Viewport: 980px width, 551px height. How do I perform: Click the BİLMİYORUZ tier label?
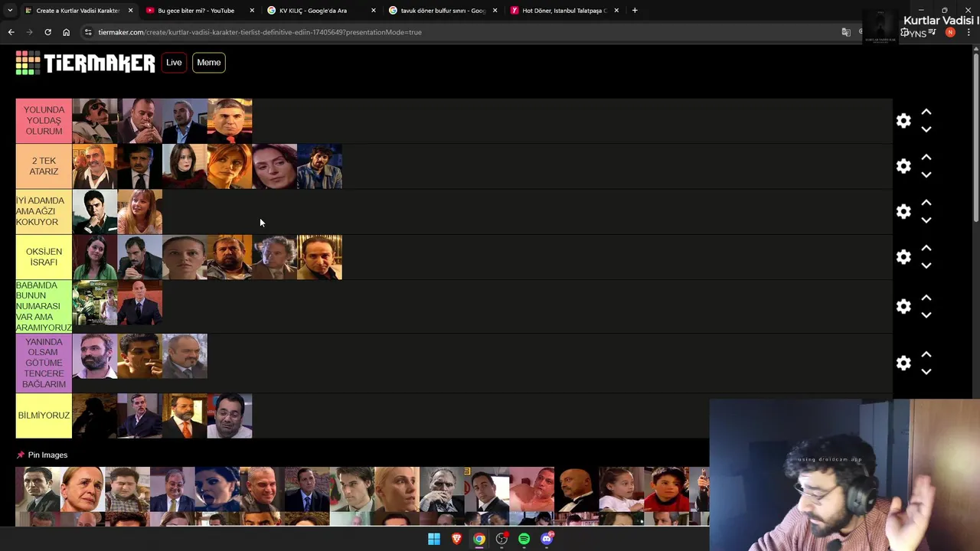tap(44, 416)
